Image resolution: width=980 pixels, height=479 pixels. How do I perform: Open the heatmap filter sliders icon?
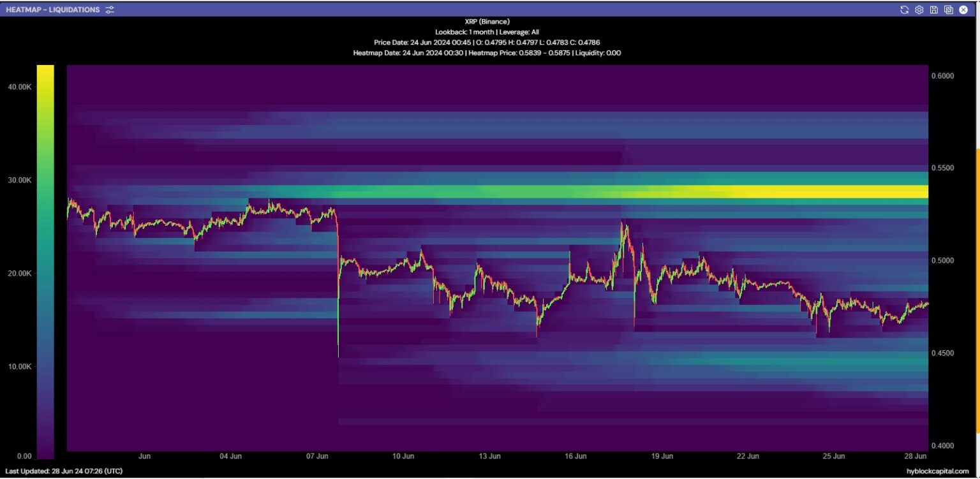coord(110,10)
